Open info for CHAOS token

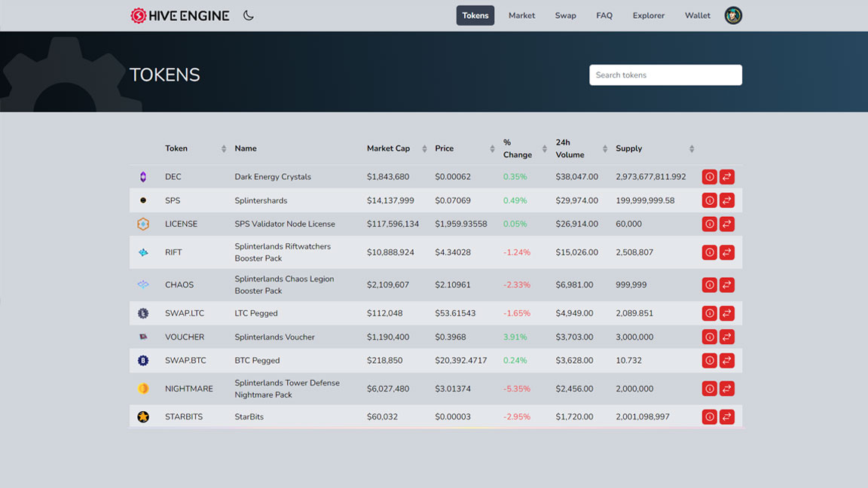(709, 285)
